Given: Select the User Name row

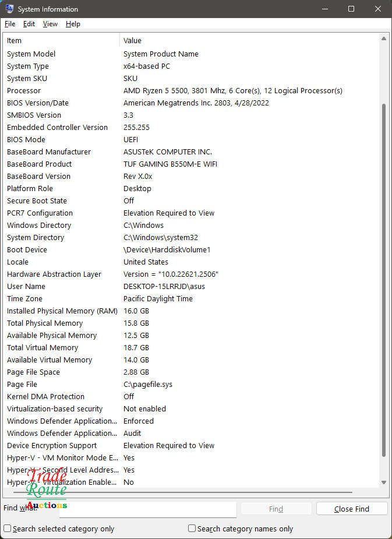Looking at the screenshot, I should 191,286.
